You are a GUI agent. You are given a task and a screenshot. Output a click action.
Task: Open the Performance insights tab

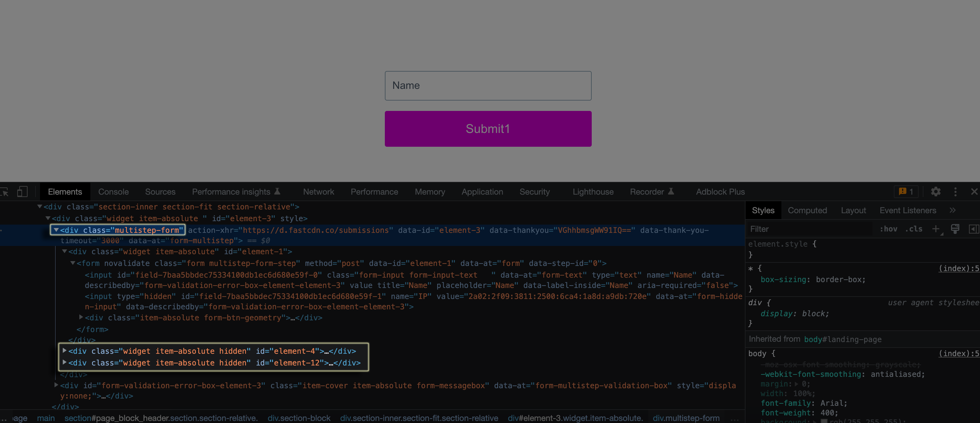[236, 192]
